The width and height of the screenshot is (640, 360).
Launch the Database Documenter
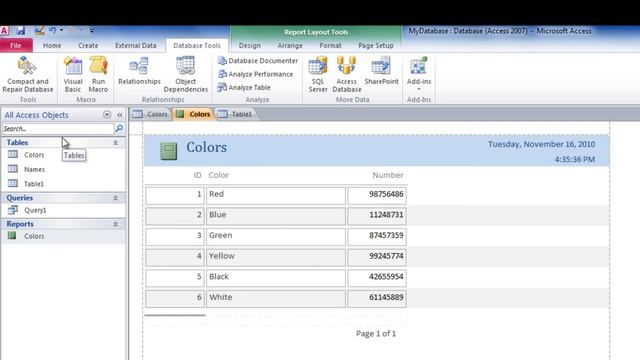(x=258, y=61)
